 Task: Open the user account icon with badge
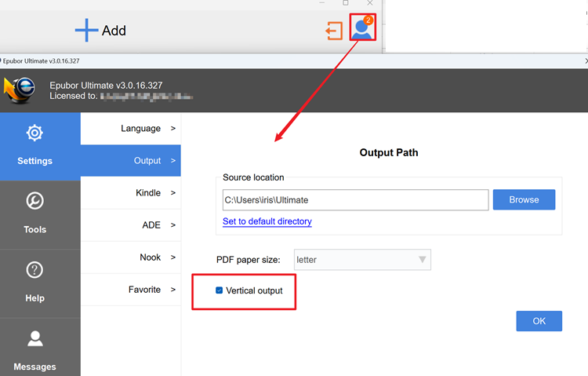pos(363,27)
